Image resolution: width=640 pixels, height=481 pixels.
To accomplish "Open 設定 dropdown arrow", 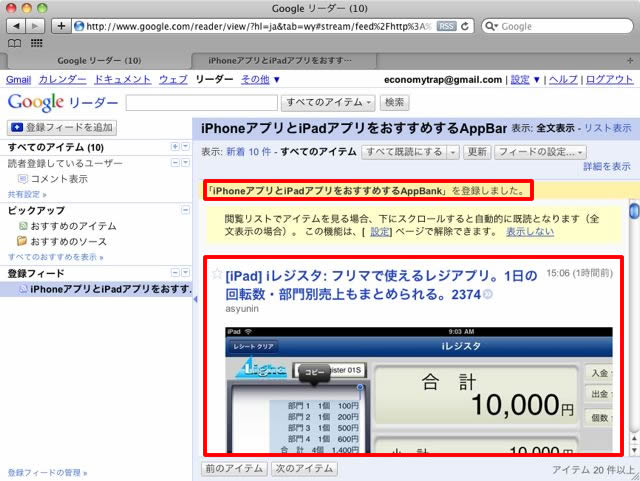I will tap(537, 80).
